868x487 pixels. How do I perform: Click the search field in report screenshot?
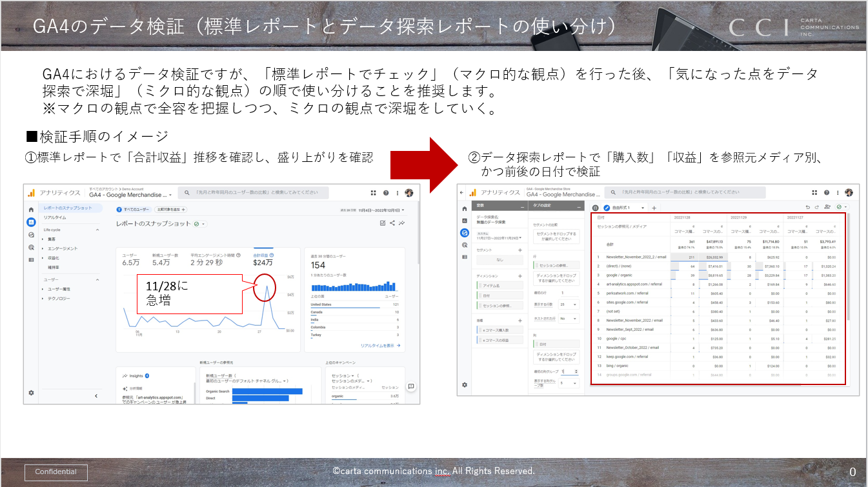[253, 193]
